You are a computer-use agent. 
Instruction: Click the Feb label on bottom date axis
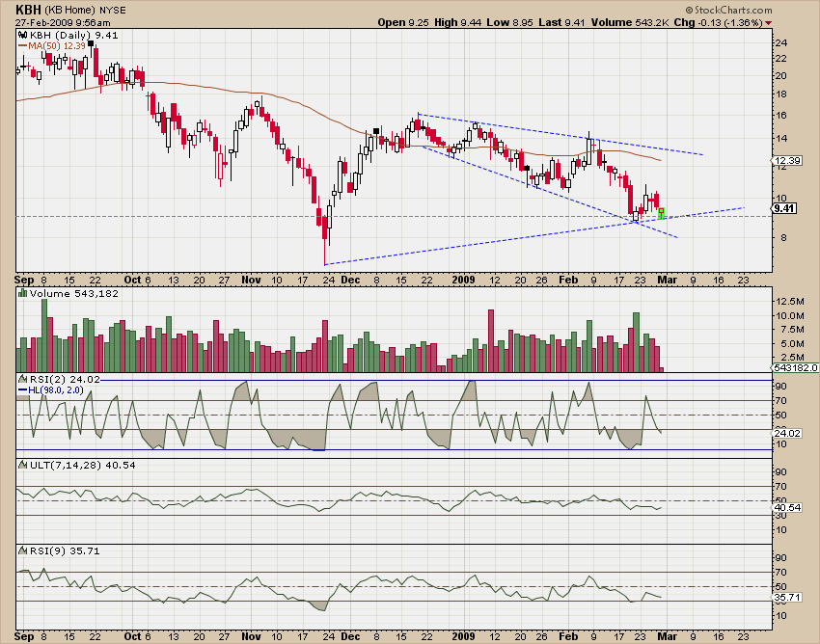coord(568,636)
